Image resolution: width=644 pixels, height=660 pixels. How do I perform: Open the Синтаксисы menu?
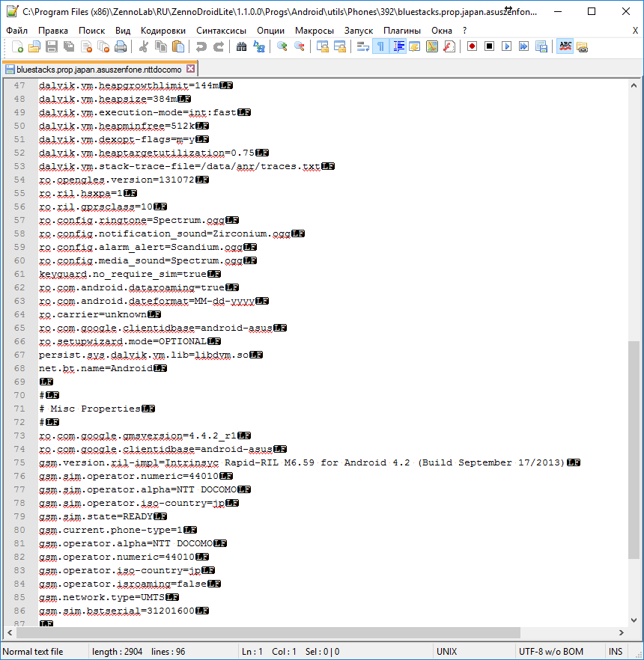click(221, 31)
